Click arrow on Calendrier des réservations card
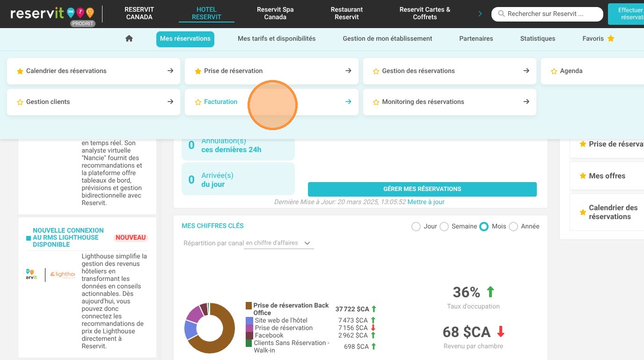Viewport: 644px width, 360px height. pyautogui.click(x=170, y=71)
